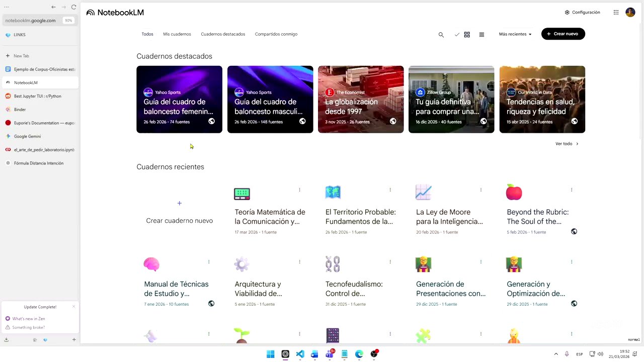The height and width of the screenshot is (362, 644).
Task: Open options menu for Manual de Técnicas notebook
Action: click(209, 261)
